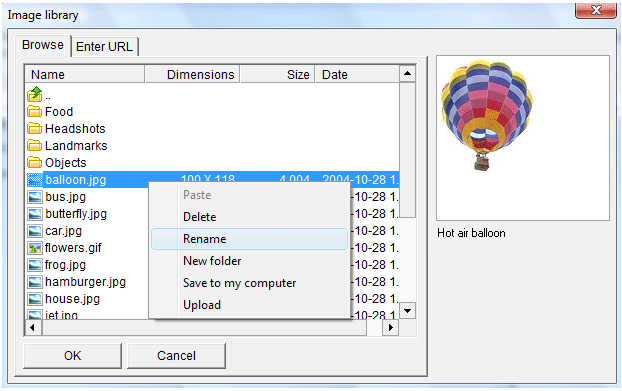622x391 pixels.
Task: Click the hot air balloon preview image
Action: point(487,115)
